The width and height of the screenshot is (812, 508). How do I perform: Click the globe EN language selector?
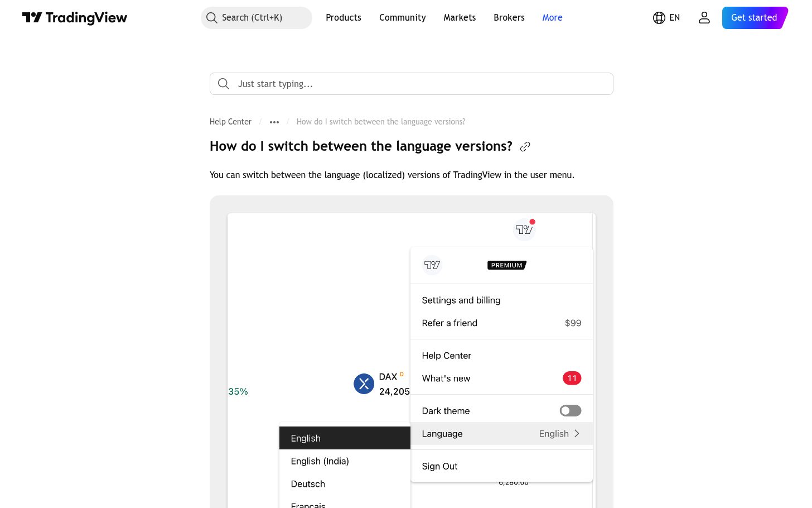click(x=666, y=18)
